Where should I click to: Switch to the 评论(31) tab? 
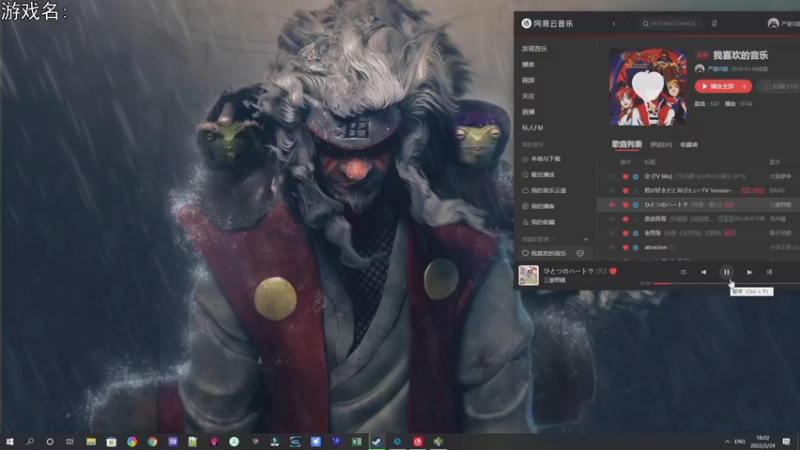coord(661,145)
